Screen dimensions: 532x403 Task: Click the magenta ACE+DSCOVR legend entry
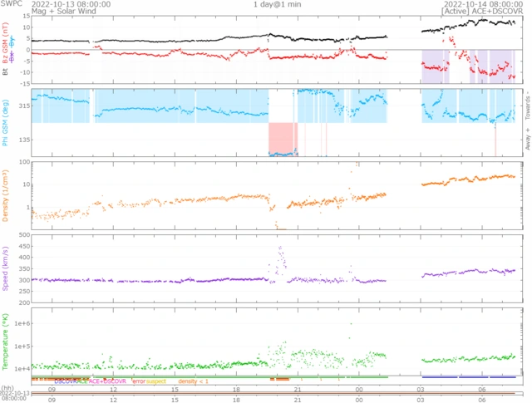(x=107, y=381)
